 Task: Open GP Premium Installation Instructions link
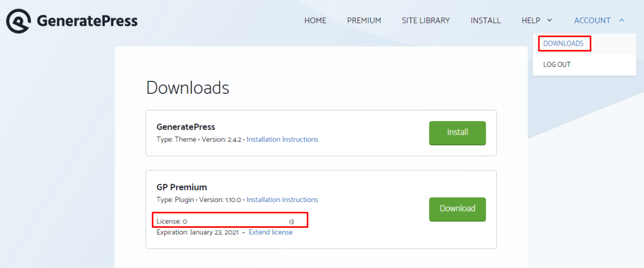click(x=282, y=199)
